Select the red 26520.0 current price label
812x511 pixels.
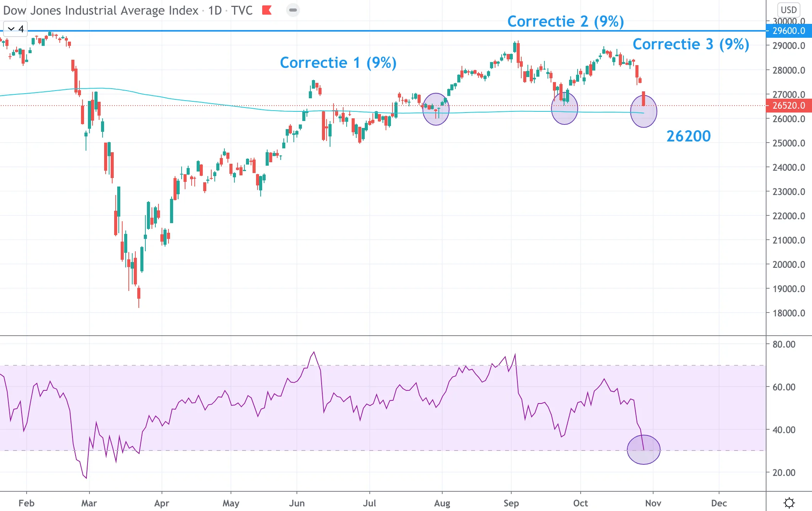(x=789, y=106)
